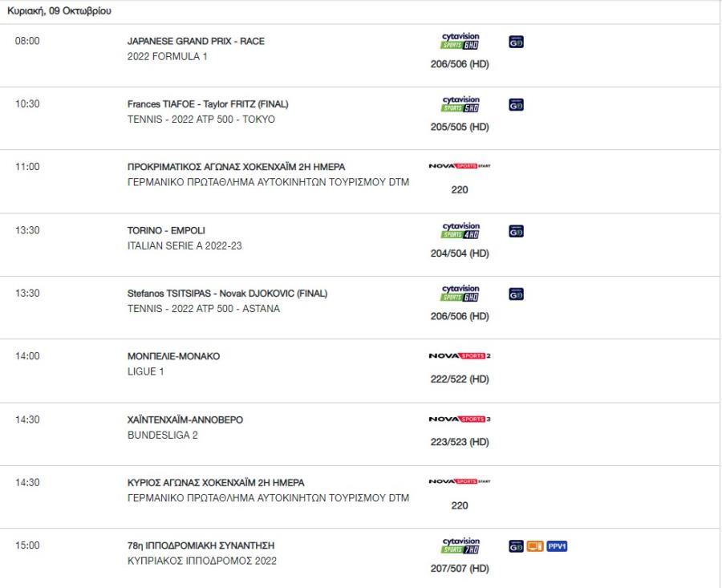The image size is (722, 588).
Task: Select the Novasports 3 logo for Bundesliga 2
Action: tap(460, 419)
